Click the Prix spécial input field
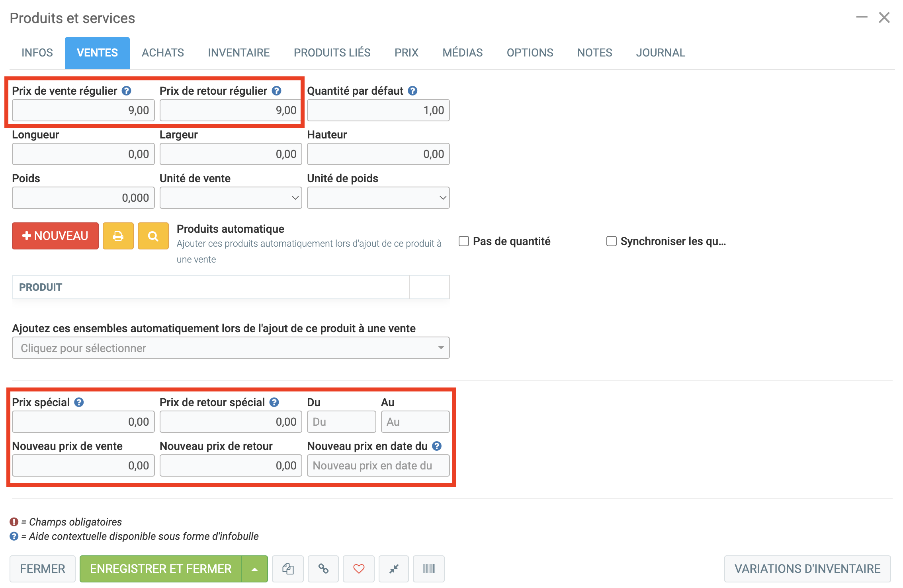The height and width of the screenshot is (588, 903). point(83,422)
